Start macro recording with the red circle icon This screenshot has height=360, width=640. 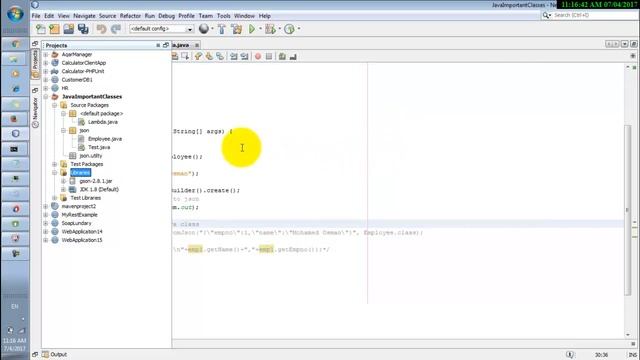(258, 56)
